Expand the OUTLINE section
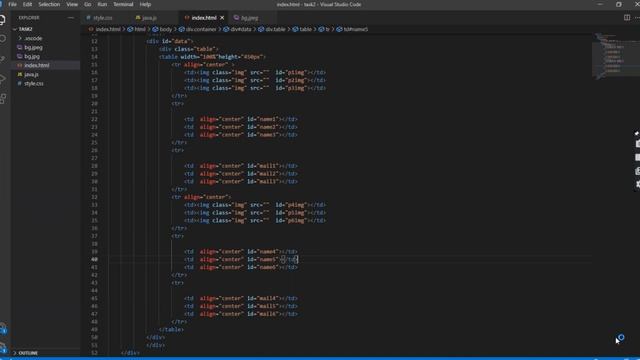This screenshot has width=640, height=360. [x=45, y=353]
